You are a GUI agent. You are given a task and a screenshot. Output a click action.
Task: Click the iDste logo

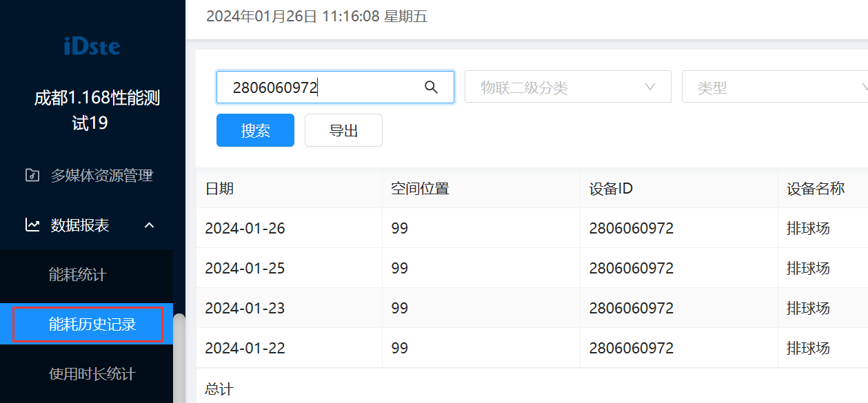coord(92,47)
